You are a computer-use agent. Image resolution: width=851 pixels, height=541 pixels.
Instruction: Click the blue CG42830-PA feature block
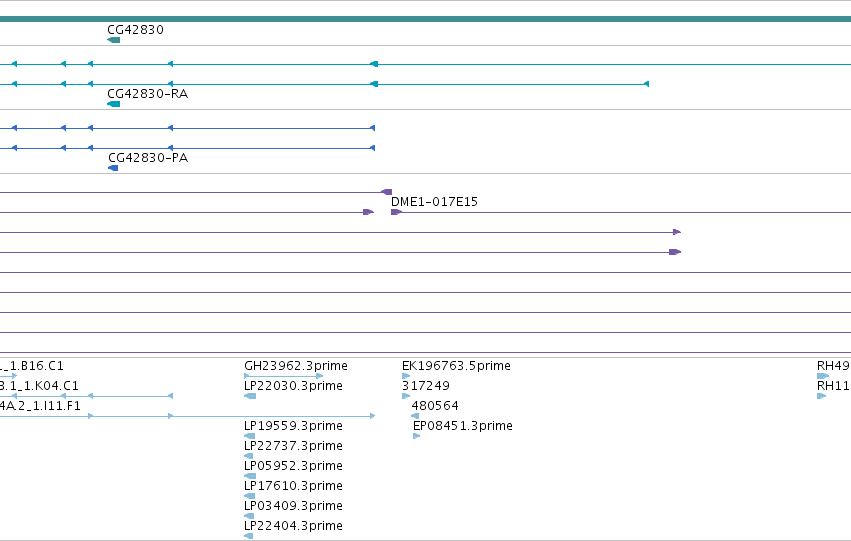pyautogui.click(x=113, y=168)
